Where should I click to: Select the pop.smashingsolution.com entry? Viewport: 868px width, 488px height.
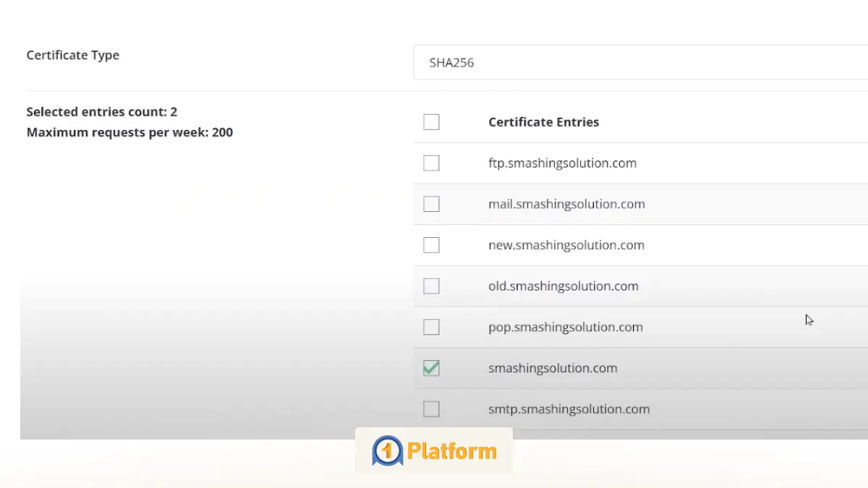click(431, 327)
